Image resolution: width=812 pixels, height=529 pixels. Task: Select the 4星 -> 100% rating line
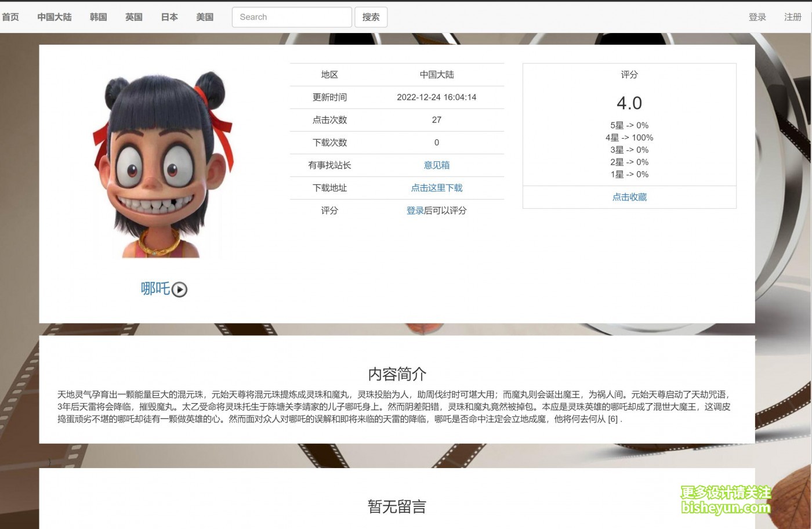click(x=629, y=137)
